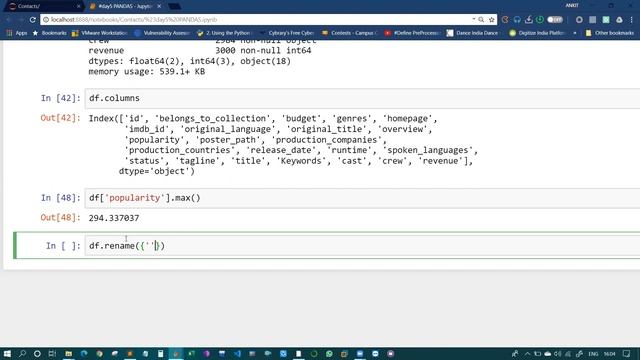Click the ENG language indicator
Viewport: 640px width, 360px height.
tap(593, 354)
